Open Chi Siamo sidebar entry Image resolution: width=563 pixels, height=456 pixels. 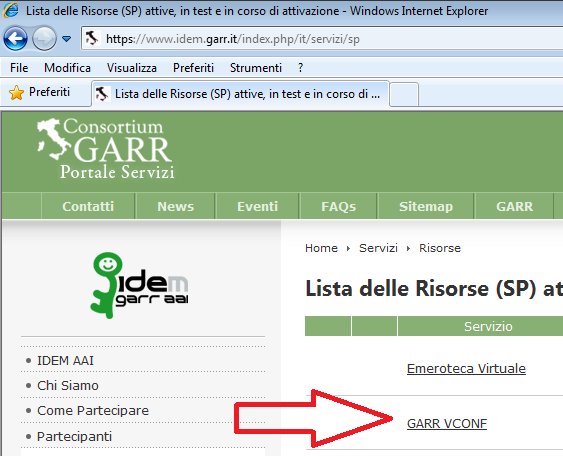click(x=68, y=385)
